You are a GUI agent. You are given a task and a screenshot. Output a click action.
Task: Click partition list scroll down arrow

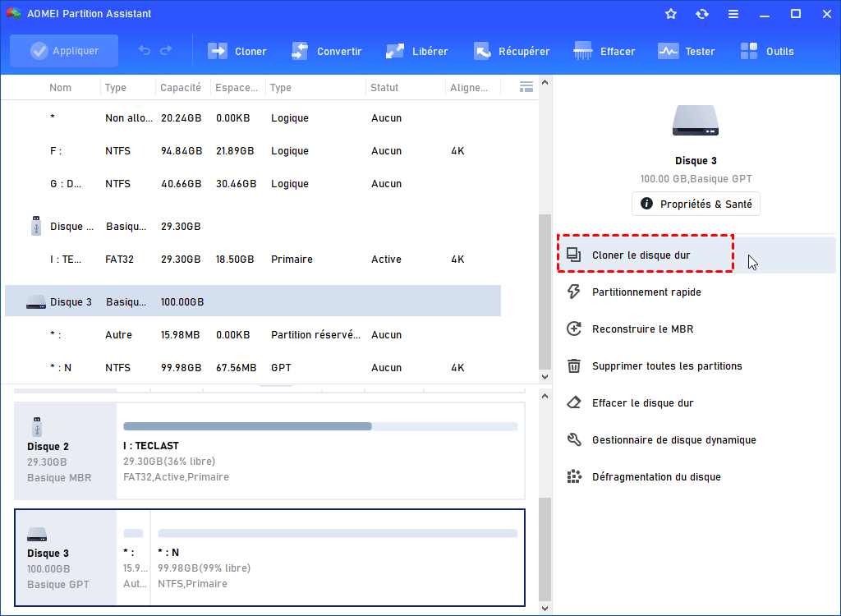(x=545, y=377)
